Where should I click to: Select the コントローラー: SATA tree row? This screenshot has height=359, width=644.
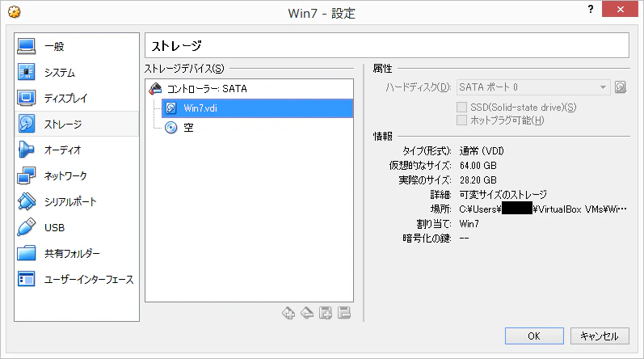(x=249, y=89)
